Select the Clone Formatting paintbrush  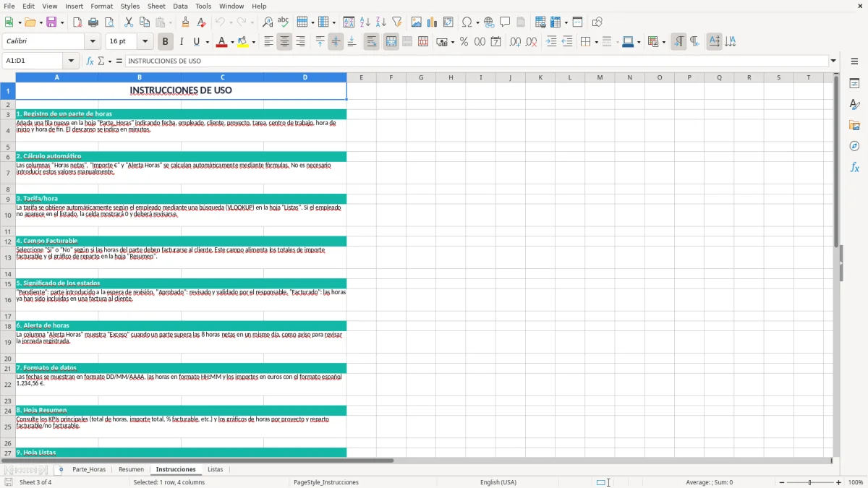[185, 22]
